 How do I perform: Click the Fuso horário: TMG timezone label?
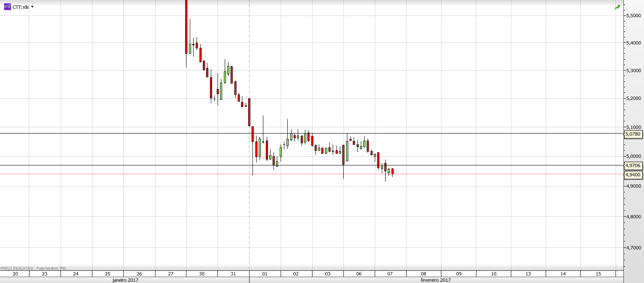(x=52, y=268)
